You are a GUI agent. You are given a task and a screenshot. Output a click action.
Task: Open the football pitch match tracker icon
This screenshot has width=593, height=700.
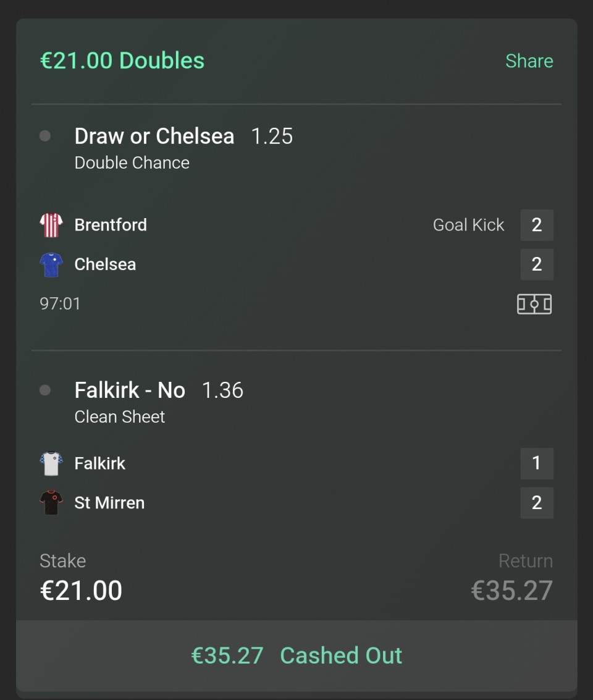[534, 304]
